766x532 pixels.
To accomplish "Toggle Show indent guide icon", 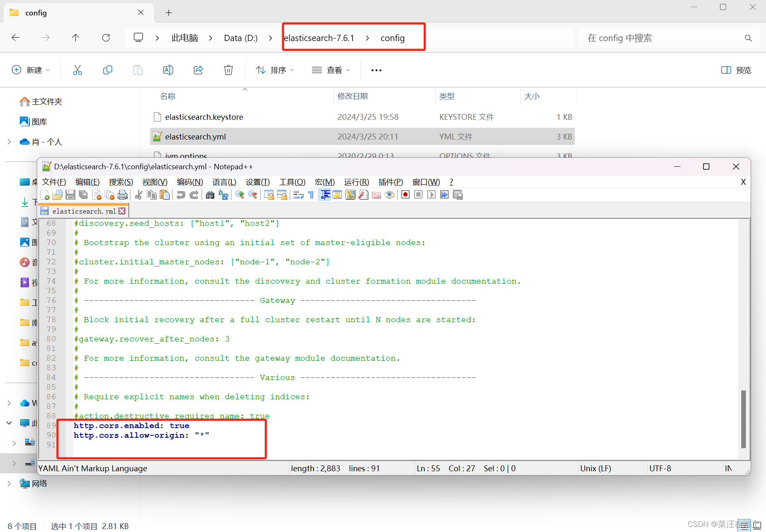I will click(325, 195).
